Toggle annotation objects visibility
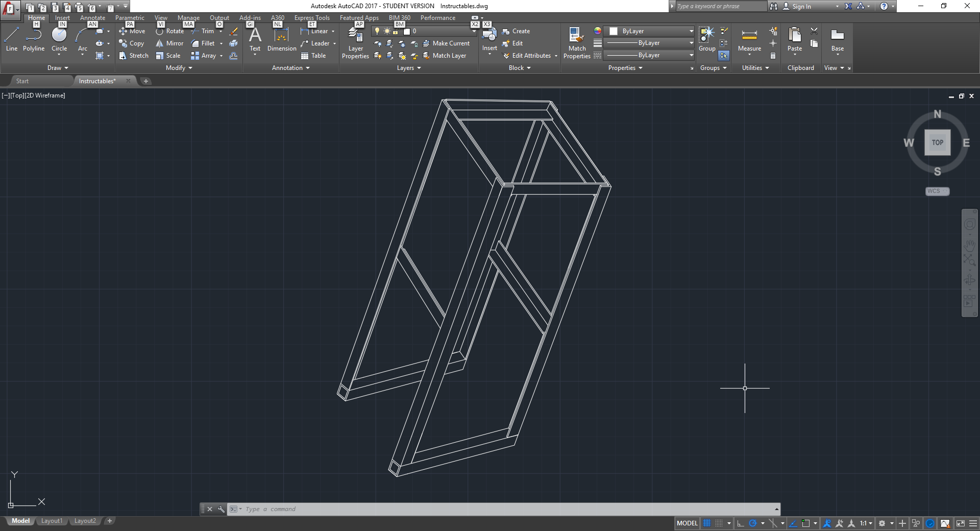This screenshot has height=531, width=980. click(x=827, y=523)
